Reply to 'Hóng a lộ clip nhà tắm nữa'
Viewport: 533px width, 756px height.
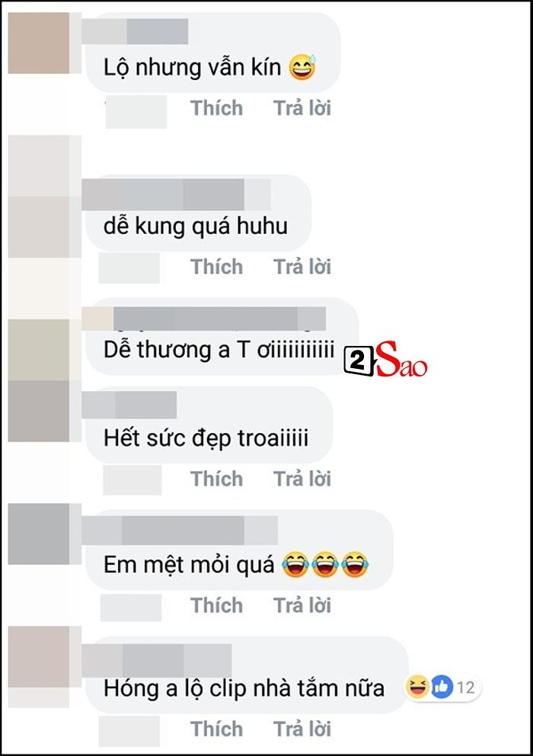click(302, 729)
